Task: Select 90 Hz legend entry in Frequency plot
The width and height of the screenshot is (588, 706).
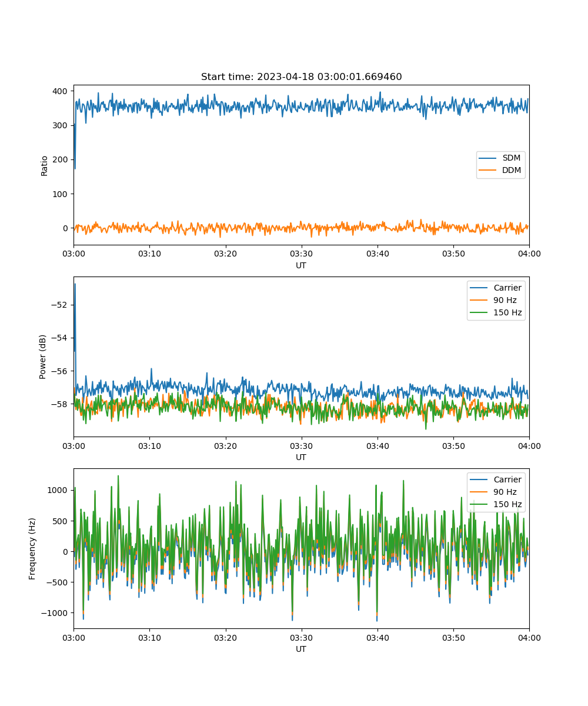Action: 504,492
